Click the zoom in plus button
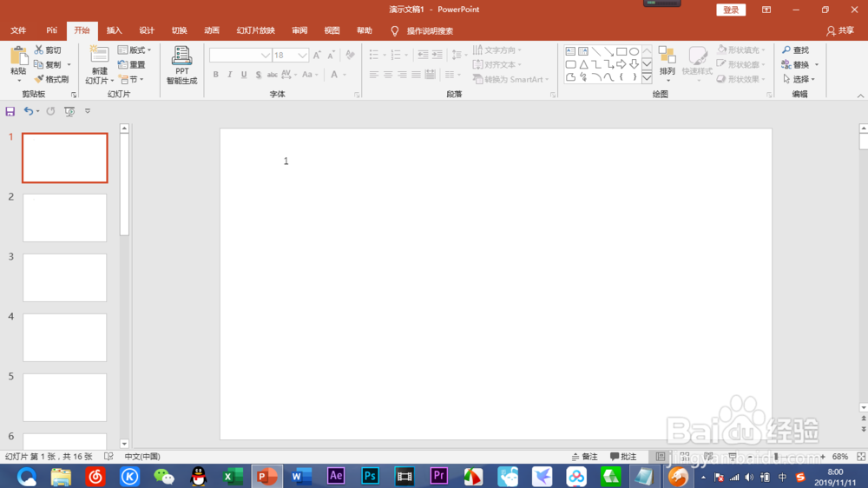Viewport: 868px width, 488px height. point(823,457)
